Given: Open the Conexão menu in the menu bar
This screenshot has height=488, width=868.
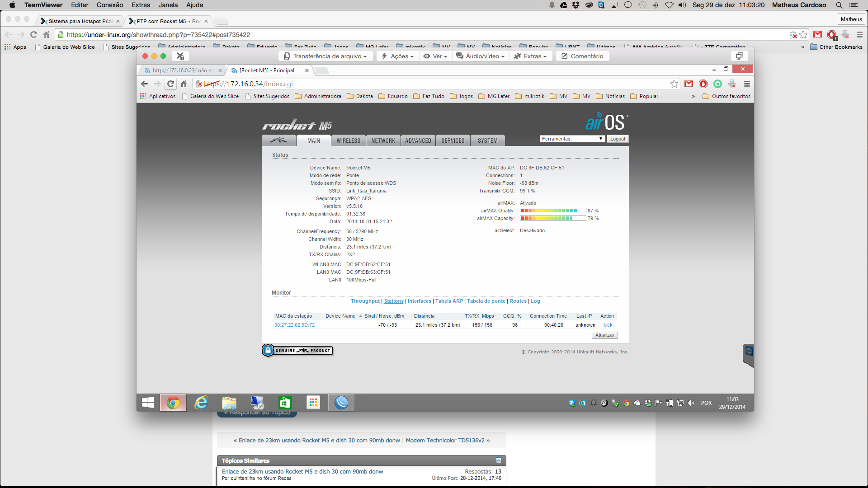Looking at the screenshot, I should point(110,5).
